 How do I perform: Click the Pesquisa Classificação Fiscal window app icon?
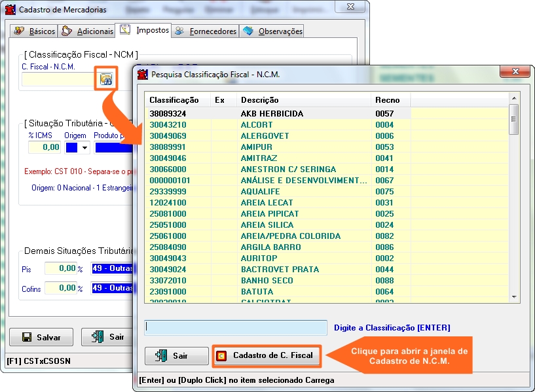pyautogui.click(x=142, y=75)
